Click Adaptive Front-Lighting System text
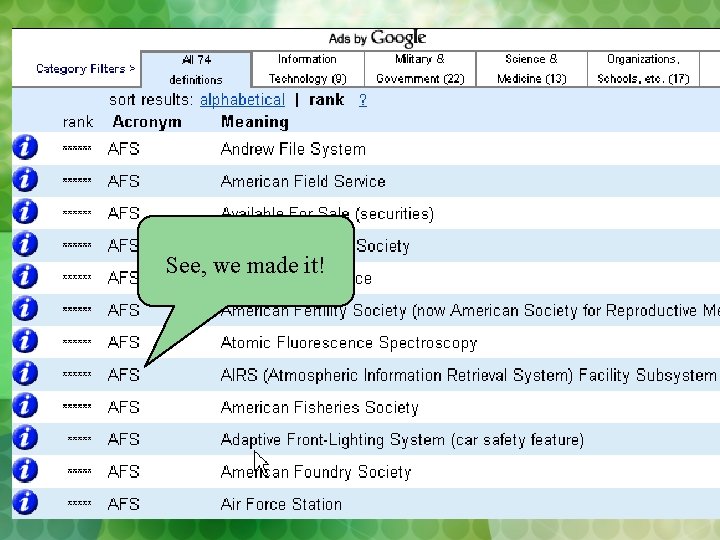This screenshot has height=540, width=720. 402,440
